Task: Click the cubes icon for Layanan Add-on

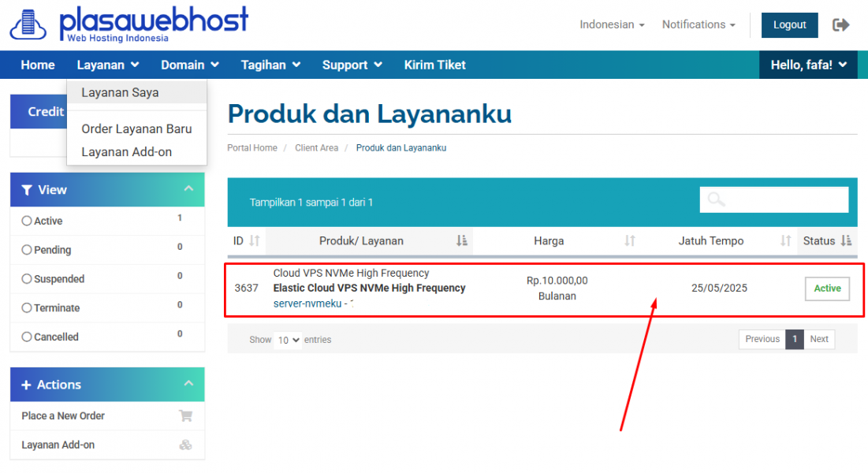Action: tap(185, 445)
